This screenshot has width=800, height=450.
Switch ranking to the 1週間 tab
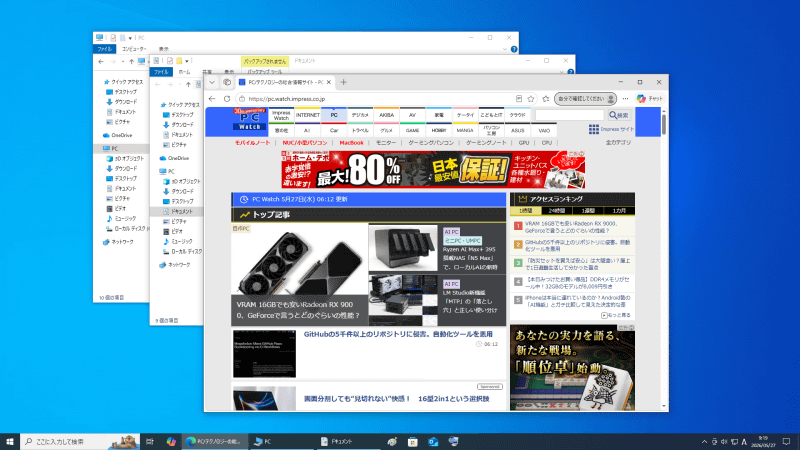(588, 211)
